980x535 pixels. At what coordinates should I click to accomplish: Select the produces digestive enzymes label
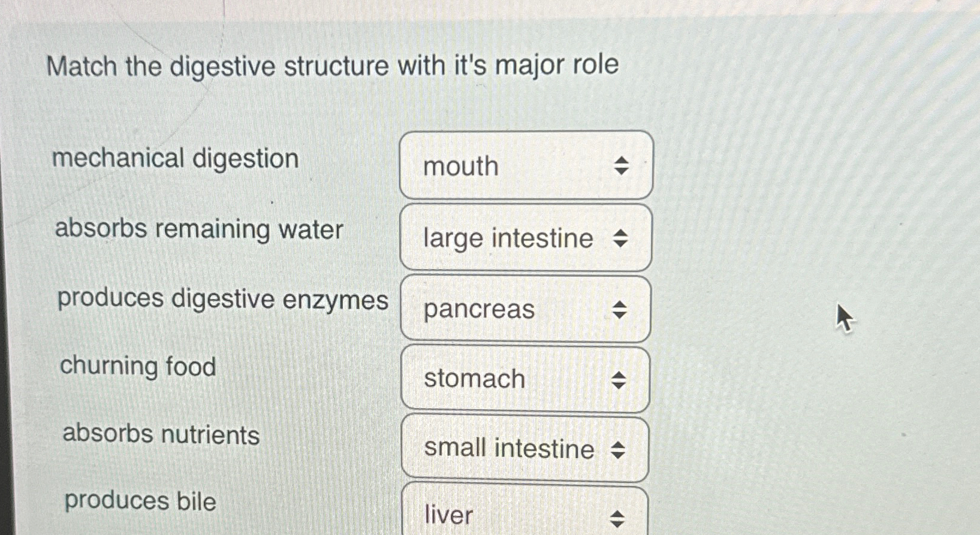click(x=222, y=299)
